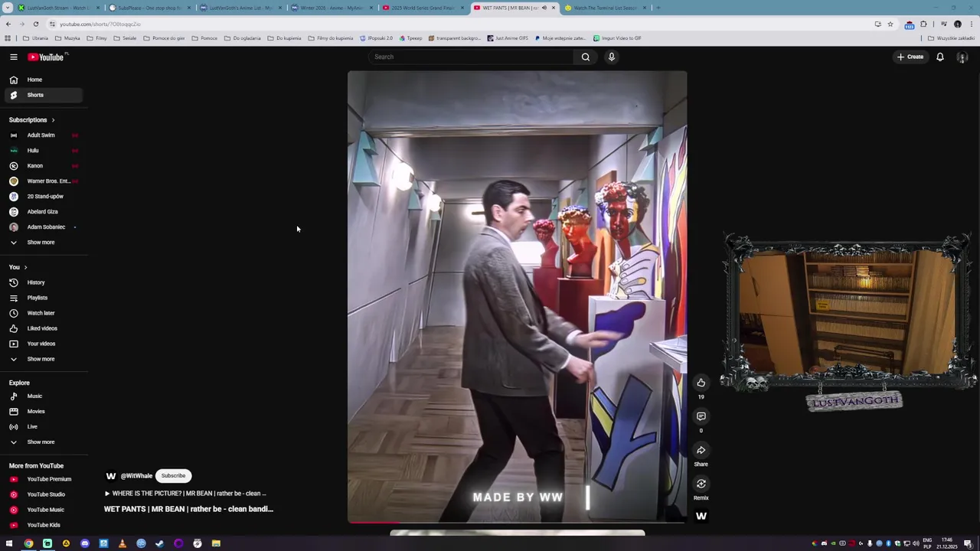Expand Subscriptions section chevron

click(x=53, y=120)
